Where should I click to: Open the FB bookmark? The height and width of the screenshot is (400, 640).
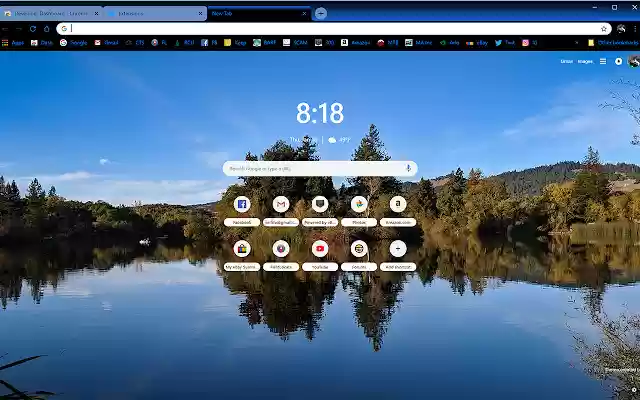tap(209, 43)
